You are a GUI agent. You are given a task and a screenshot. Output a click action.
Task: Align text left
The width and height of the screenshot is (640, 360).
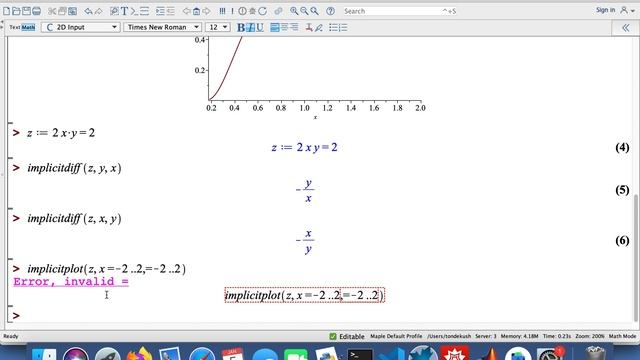click(x=275, y=27)
